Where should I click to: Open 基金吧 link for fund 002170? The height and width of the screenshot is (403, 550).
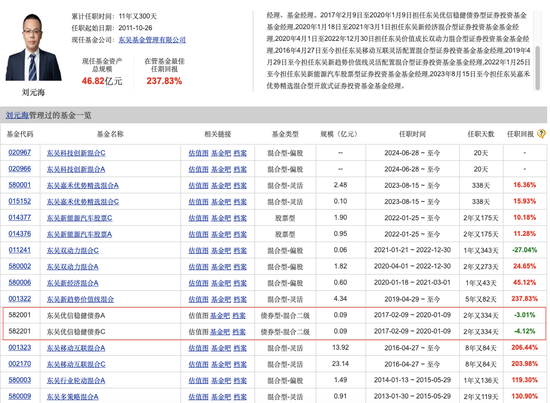(221, 364)
